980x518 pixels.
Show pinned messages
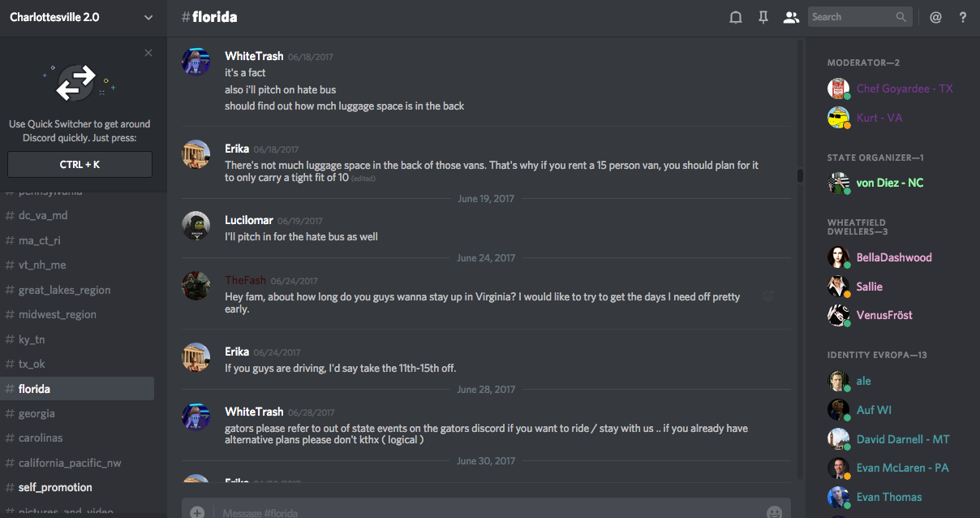[x=763, y=17]
